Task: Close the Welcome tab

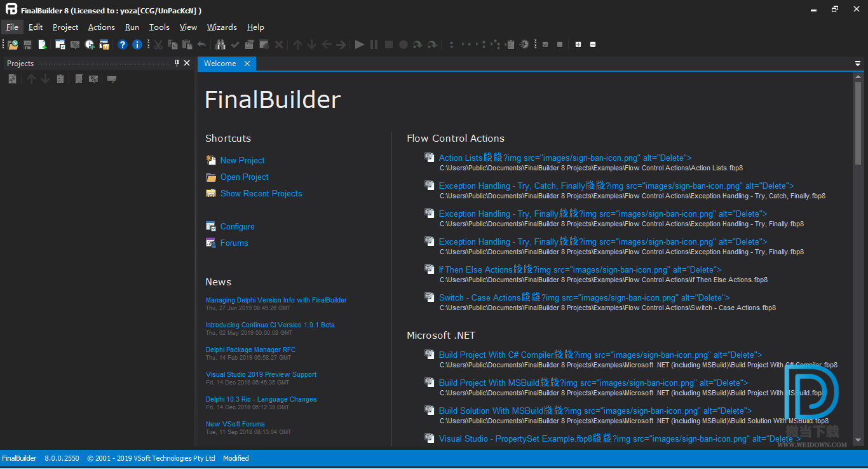Action: (x=247, y=64)
